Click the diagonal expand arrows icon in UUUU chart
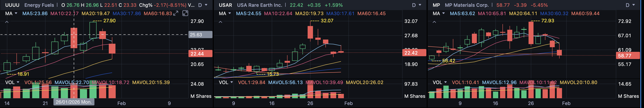The height and width of the screenshot is (108, 644). tap(176, 14)
